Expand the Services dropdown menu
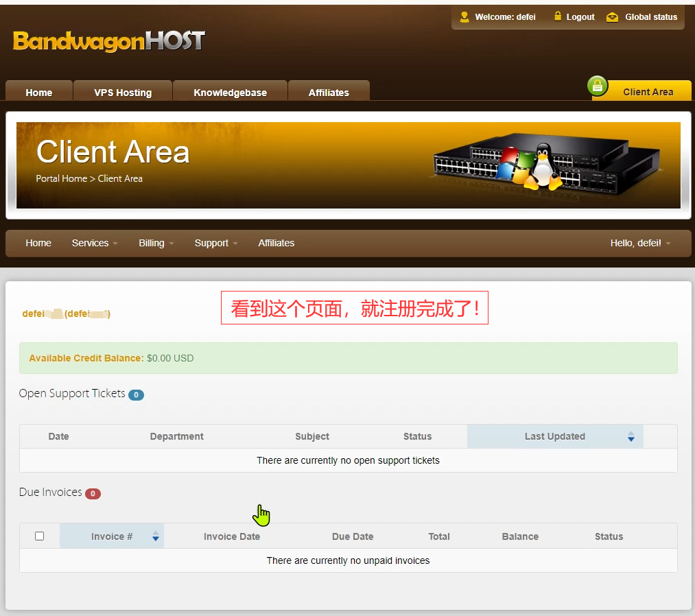The image size is (695, 616). tap(95, 243)
